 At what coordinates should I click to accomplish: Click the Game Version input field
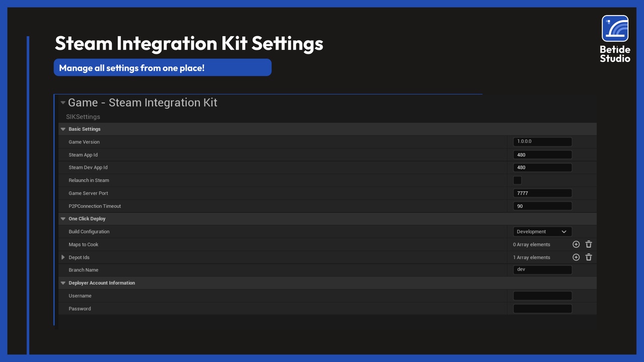(x=542, y=141)
